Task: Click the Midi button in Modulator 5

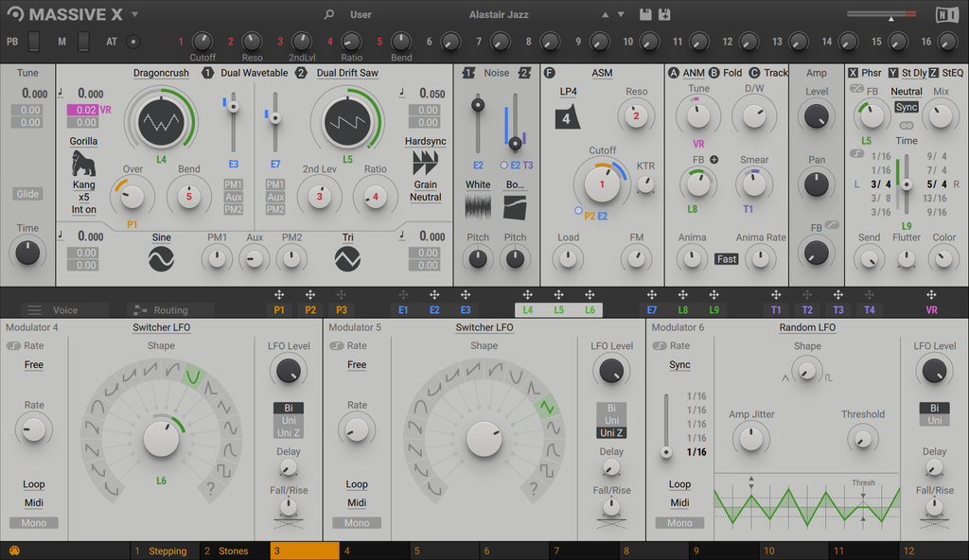Action: (357, 503)
